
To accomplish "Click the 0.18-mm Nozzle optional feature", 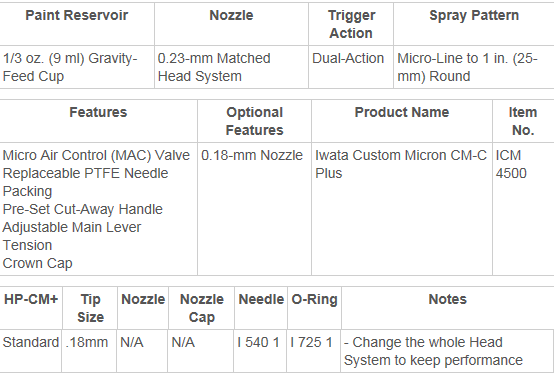I will coord(252,155).
